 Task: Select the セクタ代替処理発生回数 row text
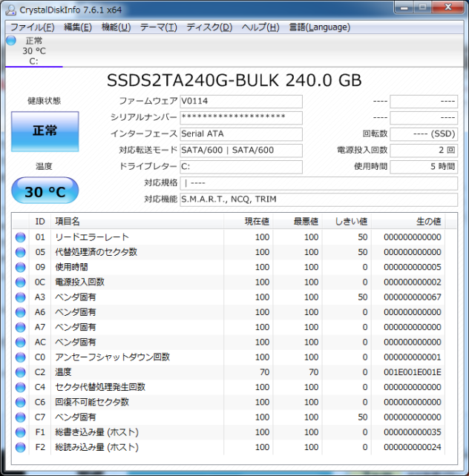tap(100, 387)
